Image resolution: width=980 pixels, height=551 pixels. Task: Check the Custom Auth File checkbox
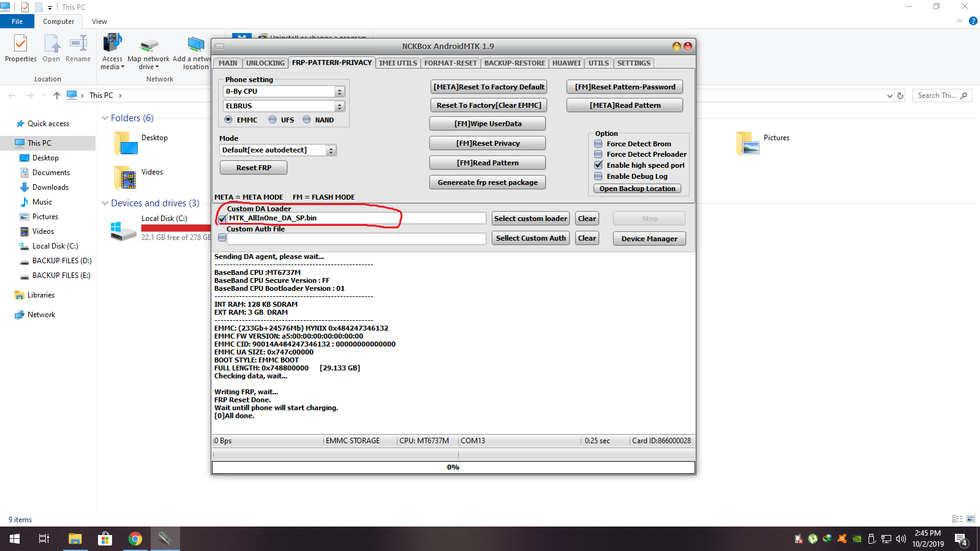[x=222, y=238]
